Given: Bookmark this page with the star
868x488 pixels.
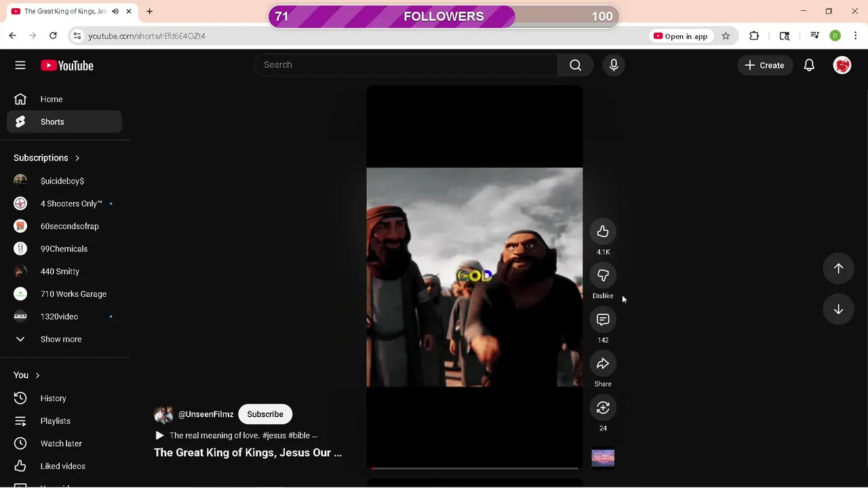Looking at the screenshot, I should [726, 36].
